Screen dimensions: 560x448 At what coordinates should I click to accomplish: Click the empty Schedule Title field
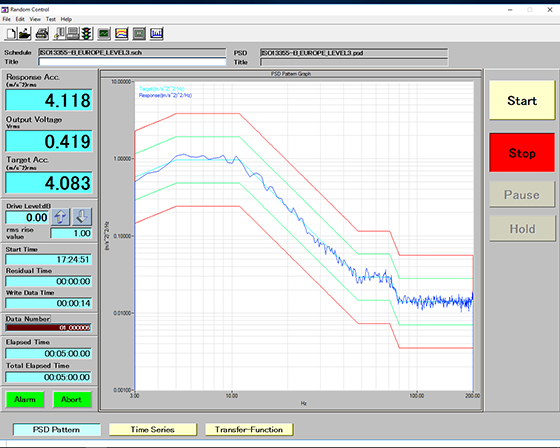tap(132, 62)
